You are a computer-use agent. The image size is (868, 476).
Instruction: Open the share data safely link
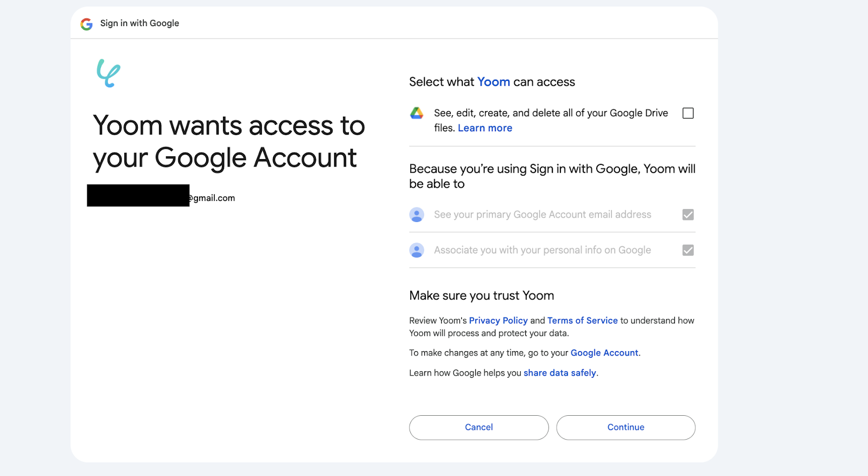tap(559, 373)
